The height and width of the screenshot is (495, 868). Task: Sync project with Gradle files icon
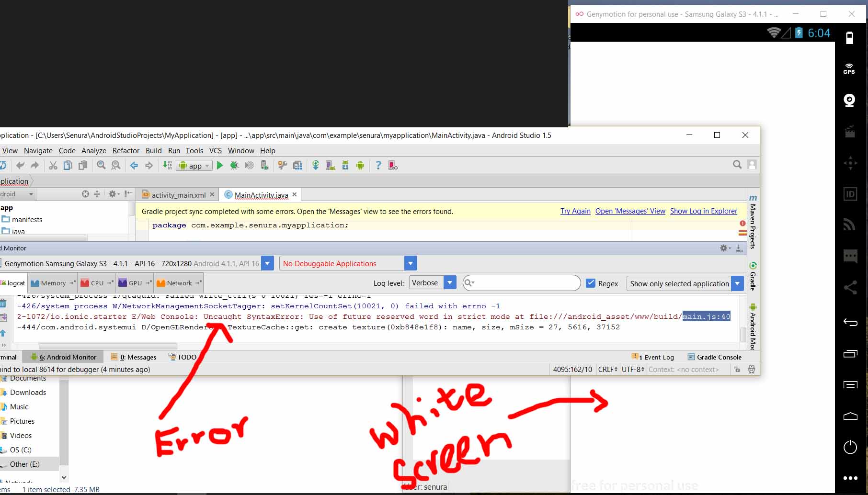tap(316, 166)
